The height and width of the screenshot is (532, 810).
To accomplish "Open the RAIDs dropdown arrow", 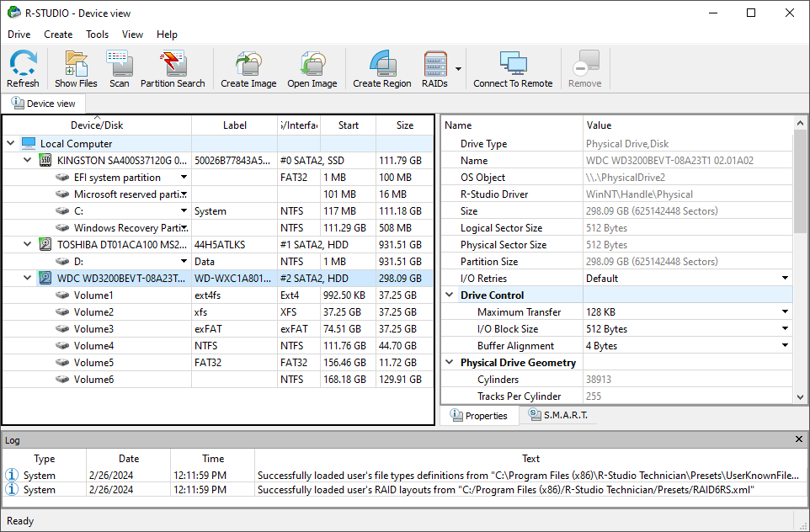I will (x=458, y=69).
